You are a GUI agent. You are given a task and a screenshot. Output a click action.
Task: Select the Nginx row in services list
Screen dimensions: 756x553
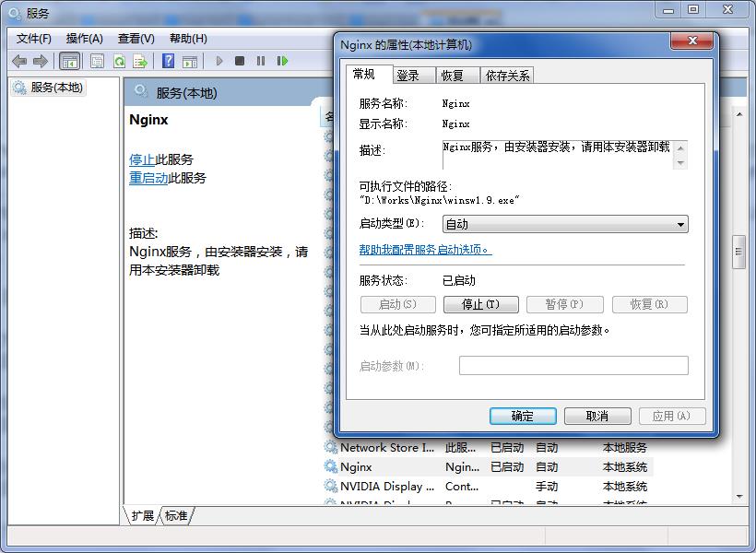pyautogui.click(x=488, y=466)
